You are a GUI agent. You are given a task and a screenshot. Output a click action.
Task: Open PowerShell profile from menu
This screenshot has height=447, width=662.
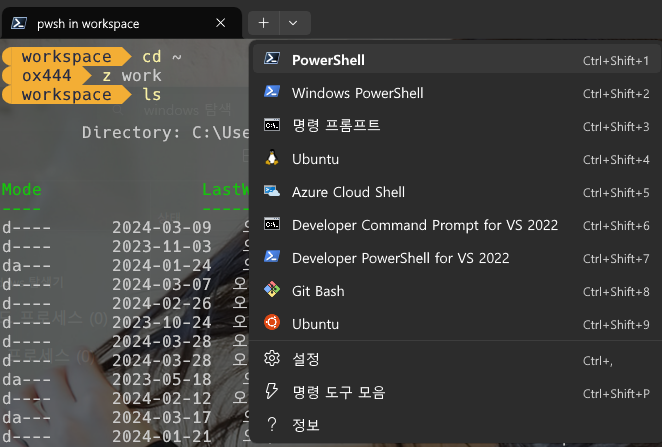pyautogui.click(x=456, y=60)
